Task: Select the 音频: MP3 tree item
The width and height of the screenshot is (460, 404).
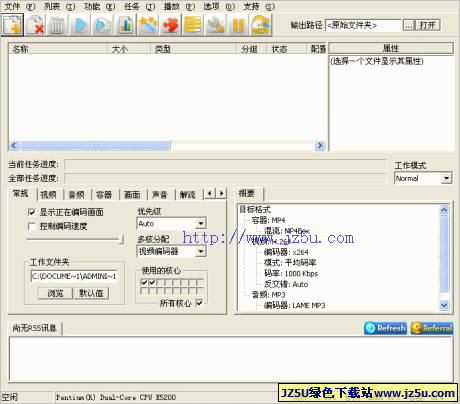Action: pyautogui.click(x=268, y=295)
